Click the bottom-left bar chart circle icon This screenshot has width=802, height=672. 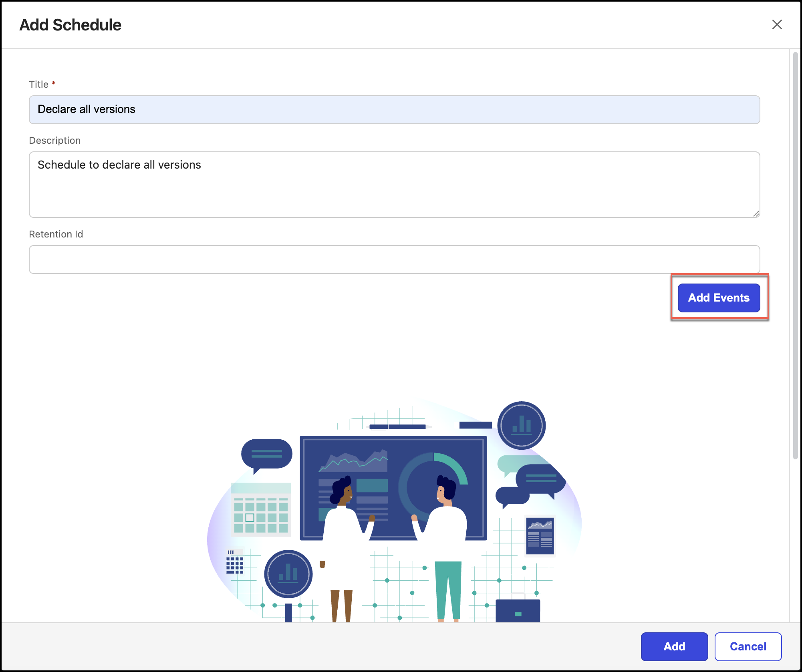[x=288, y=573]
